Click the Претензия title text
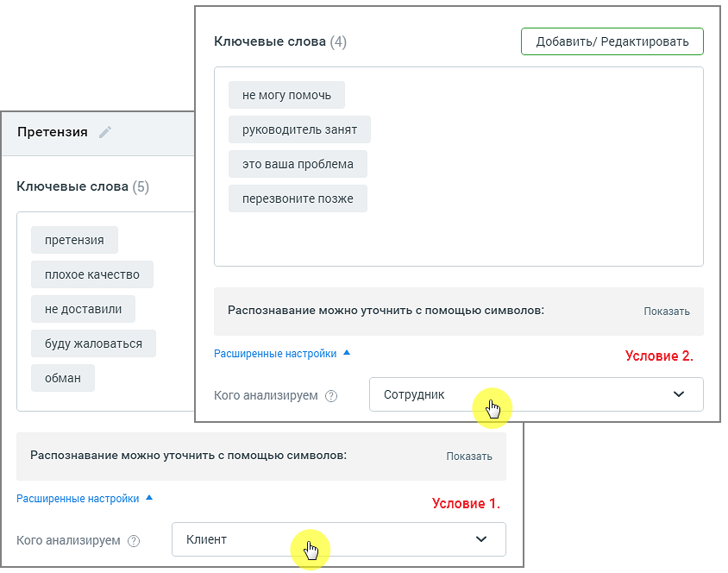This screenshot has height=573, width=728. 53,132
